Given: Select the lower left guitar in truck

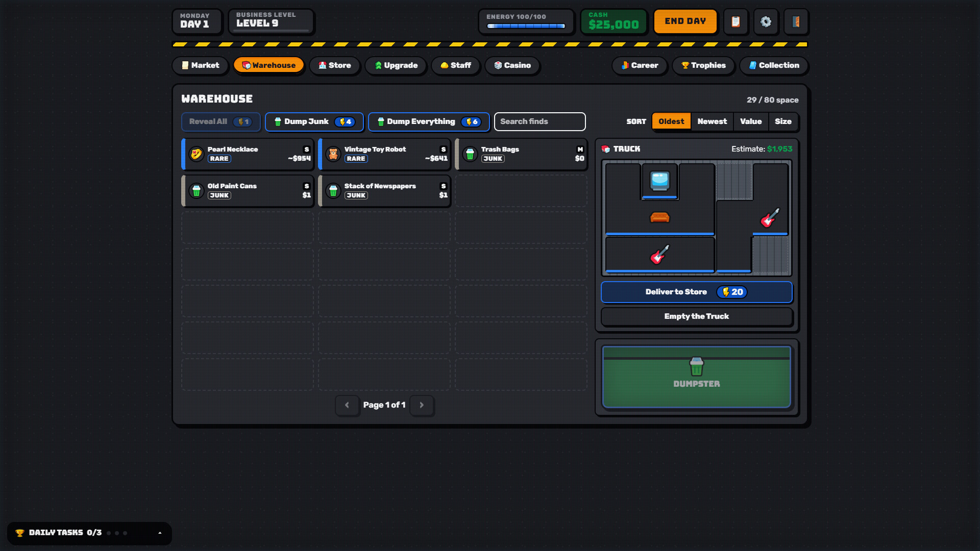Looking at the screenshot, I should pos(659,255).
